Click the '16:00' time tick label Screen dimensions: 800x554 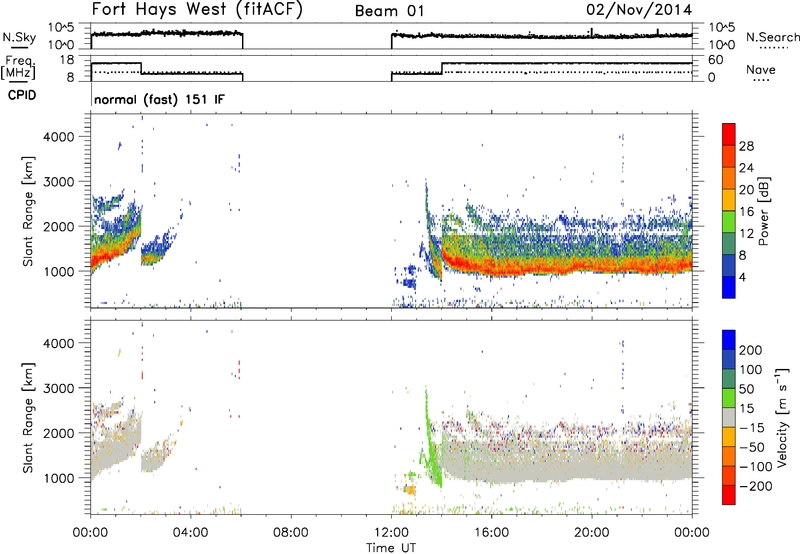pyautogui.click(x=491, y=533)
